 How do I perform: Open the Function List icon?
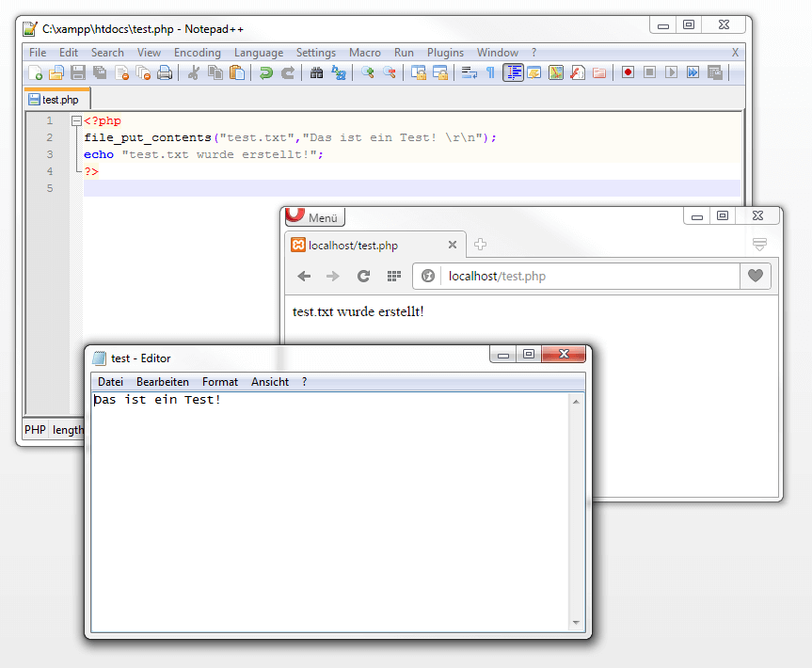pos(578,72)
